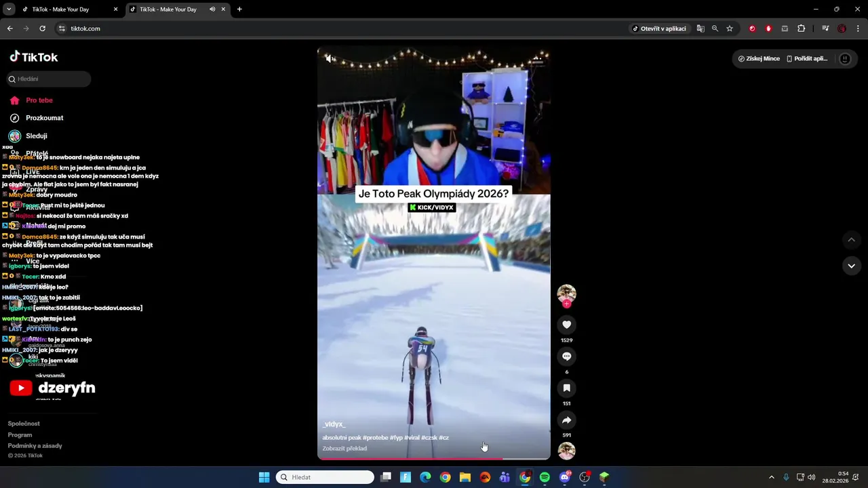
Task: Click the browser translate icon
Action: pos(701,28)
